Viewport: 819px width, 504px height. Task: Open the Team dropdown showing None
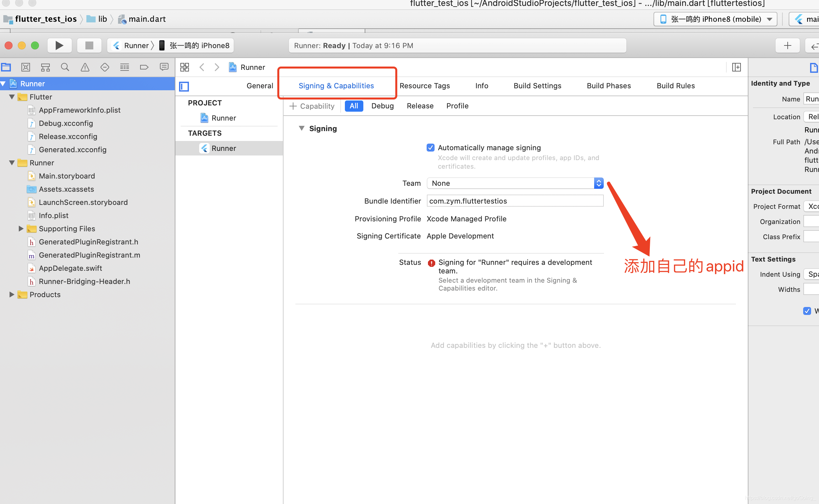click(x=515, y=183)
